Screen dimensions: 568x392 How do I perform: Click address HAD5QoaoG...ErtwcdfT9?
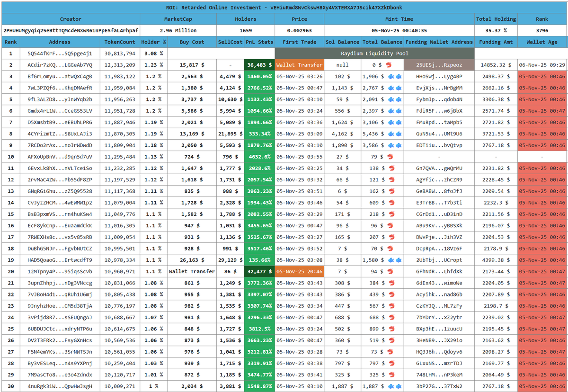coord(60,260)
